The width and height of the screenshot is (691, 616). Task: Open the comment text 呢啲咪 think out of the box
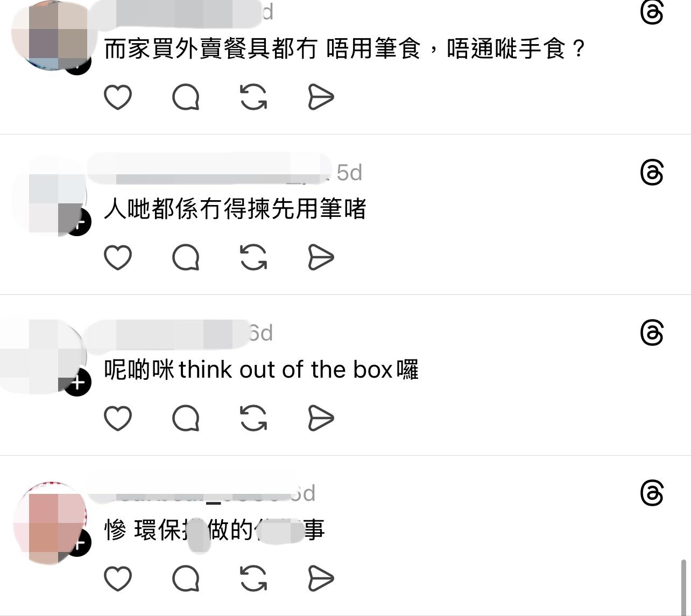[261, 370]
